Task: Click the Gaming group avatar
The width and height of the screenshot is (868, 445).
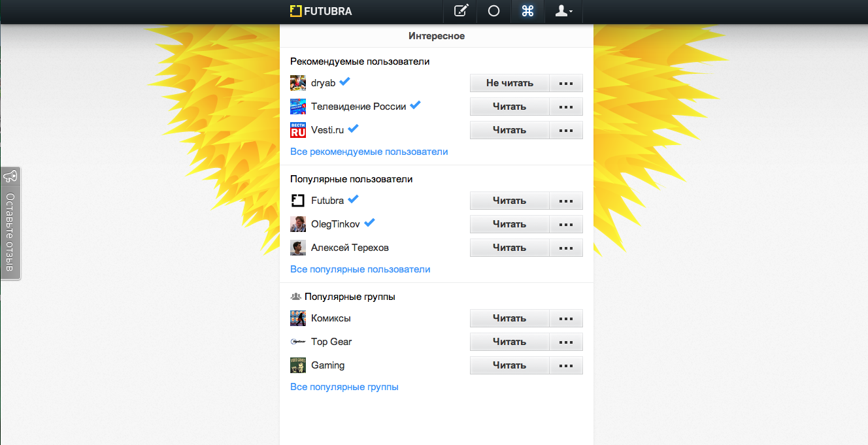Action: (298, 365)
